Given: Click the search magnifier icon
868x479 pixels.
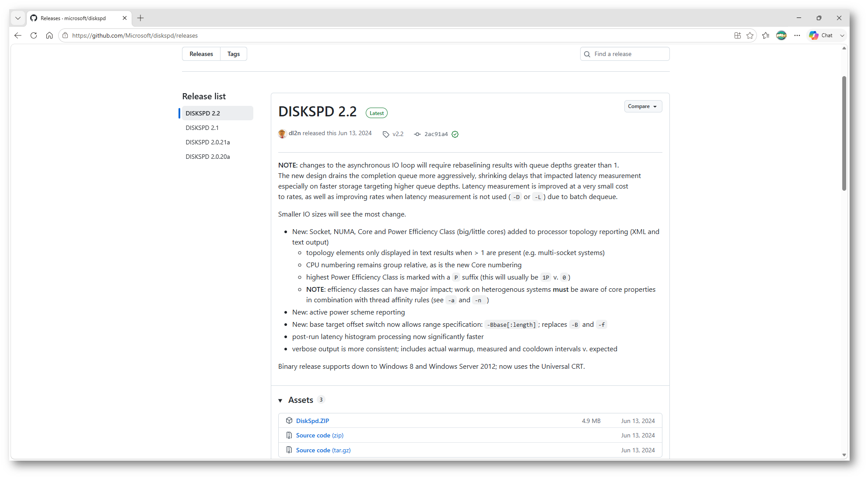Looking at the screenshot, I should 587,54.
